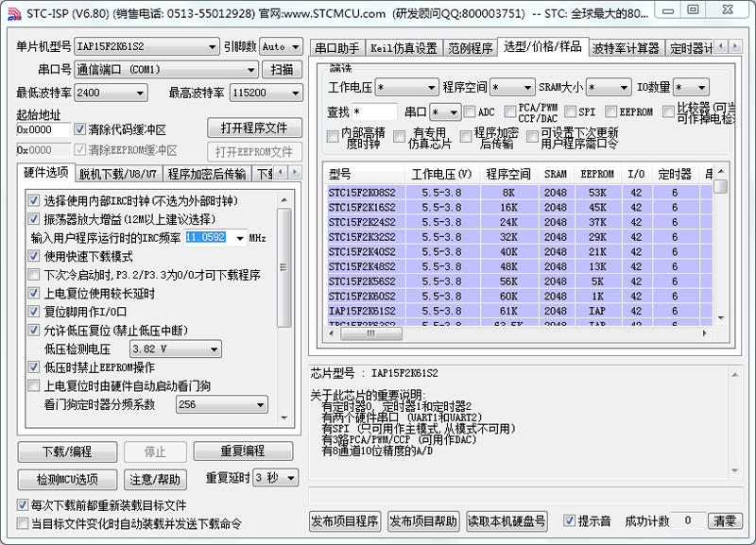Viewport: 756px width, 545px height.
Task: Open the 串口号 COM1 dropdown
Action: 249,69
